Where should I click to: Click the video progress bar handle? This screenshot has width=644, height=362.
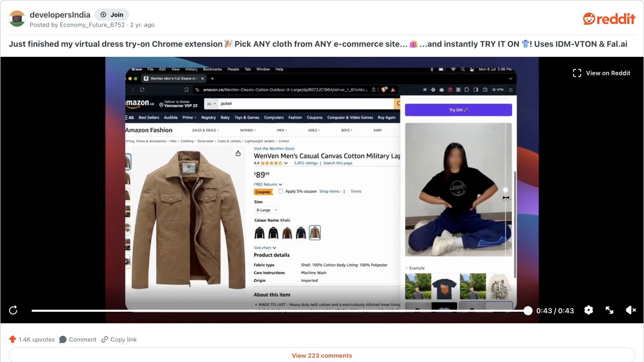tap(528, 311)
